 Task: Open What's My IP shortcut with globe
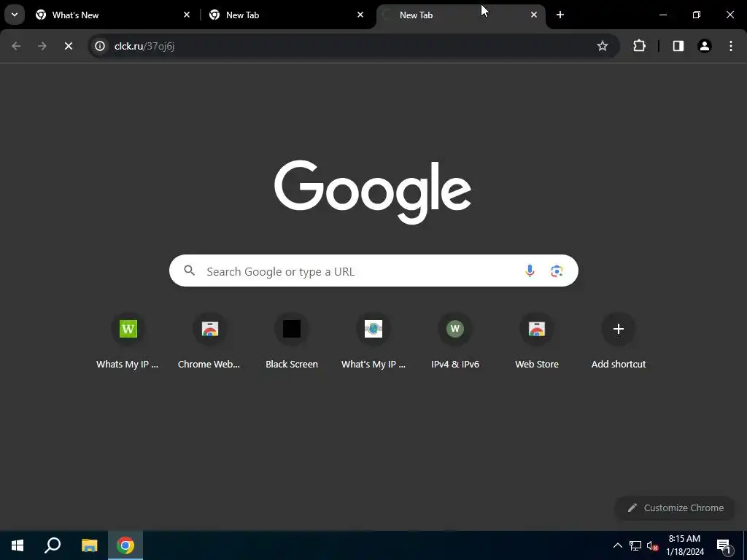pos(373,341)
